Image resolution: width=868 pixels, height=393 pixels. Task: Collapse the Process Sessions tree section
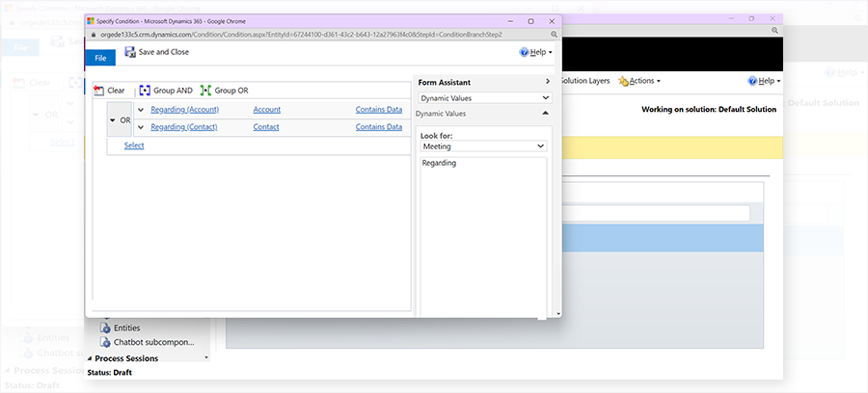click(90, 358)
